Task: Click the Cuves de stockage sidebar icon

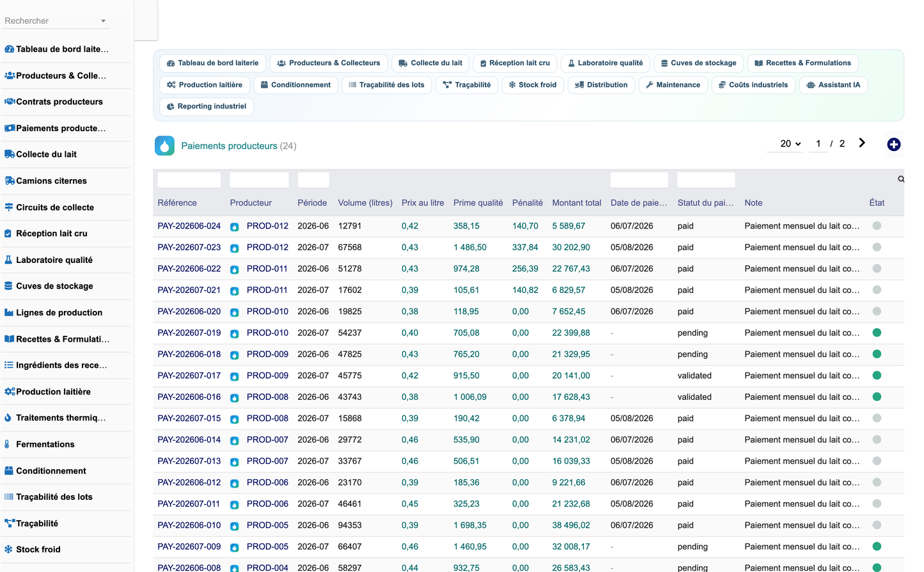Action: [x=8, y=286]
